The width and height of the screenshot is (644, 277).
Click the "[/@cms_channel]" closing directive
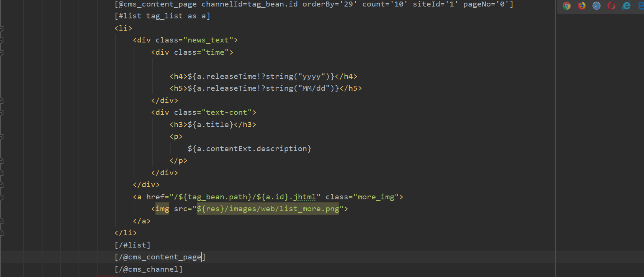tap(149, 269)
